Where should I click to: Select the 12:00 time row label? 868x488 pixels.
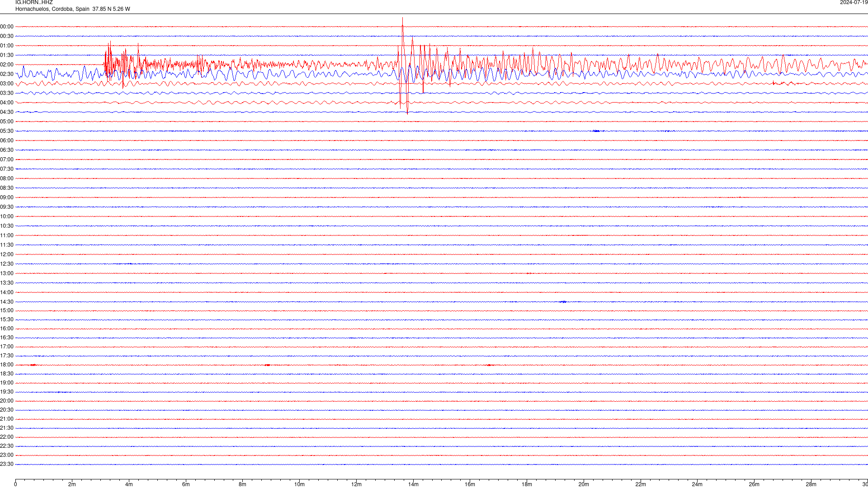[7, 254]
